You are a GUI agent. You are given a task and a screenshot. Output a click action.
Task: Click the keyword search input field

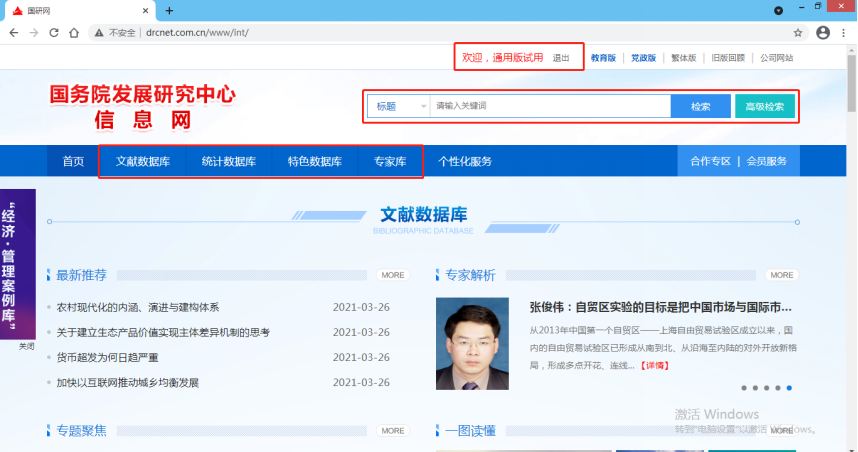pyautogui.click(x=549, y=106)
